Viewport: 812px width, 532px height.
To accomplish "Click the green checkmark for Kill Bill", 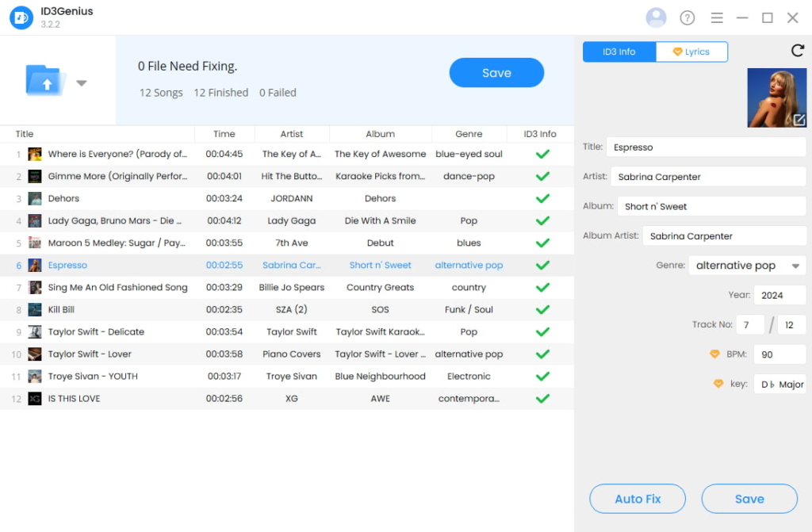I will (542, 309).
